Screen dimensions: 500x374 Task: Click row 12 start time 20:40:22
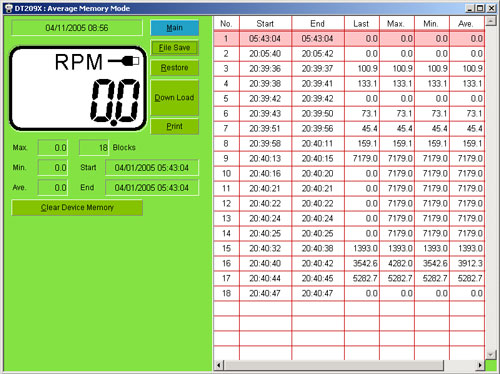tap(265, 204)
